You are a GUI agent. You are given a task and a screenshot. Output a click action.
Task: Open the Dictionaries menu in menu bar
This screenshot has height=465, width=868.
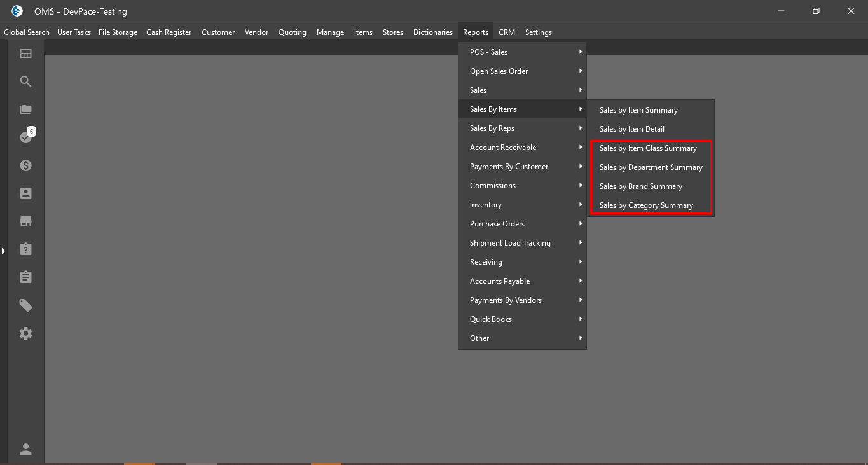(x=432, y=32)
